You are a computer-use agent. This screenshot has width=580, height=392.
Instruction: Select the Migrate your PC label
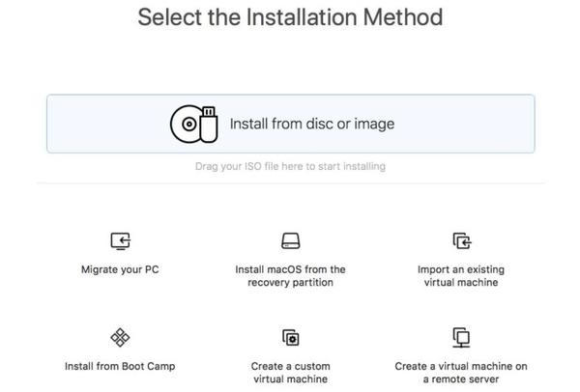120,269
